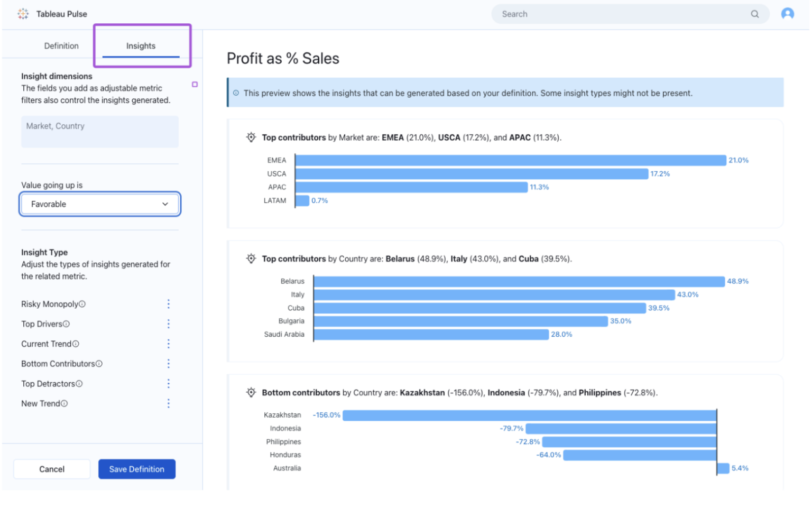Click the info icon next to Top Drivers
This screenshot has width=812, height=508.
coord(67,324)
